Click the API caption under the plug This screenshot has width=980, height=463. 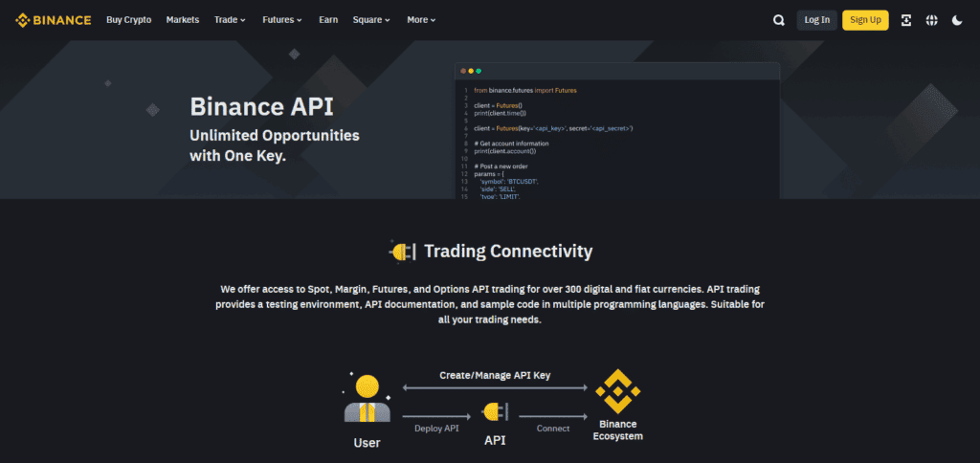[x=495, y=440]
